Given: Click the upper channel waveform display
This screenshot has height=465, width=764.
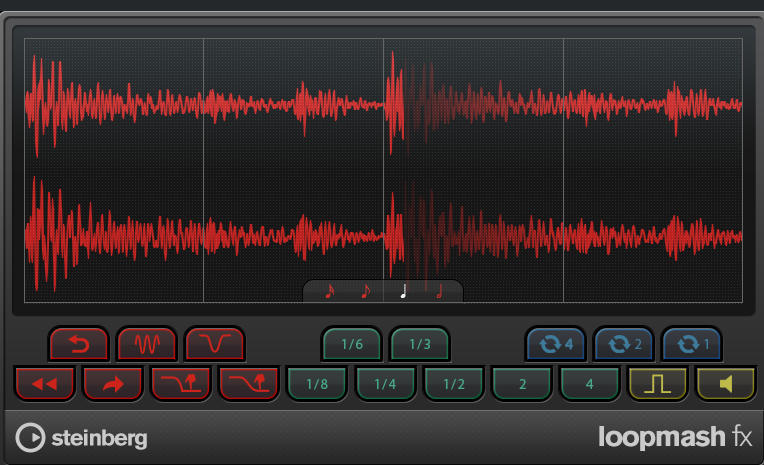Looking at the screenshot, I should click(383, 104).
